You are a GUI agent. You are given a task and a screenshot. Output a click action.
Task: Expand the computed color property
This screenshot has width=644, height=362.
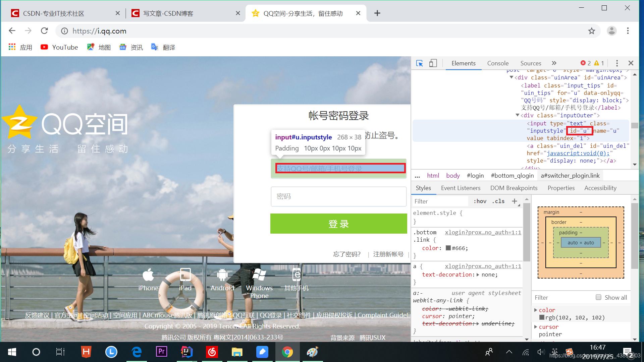pyautogui.click(x=536, y=310)
